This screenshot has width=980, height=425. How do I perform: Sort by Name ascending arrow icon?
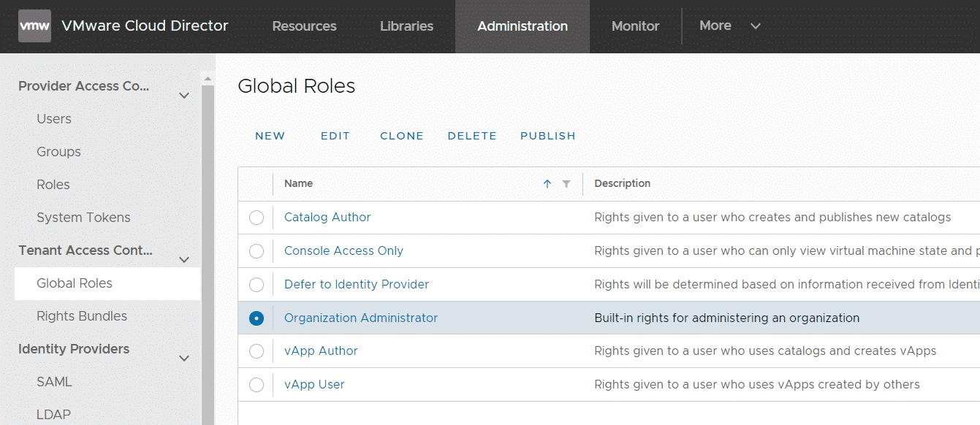(547, 184)
